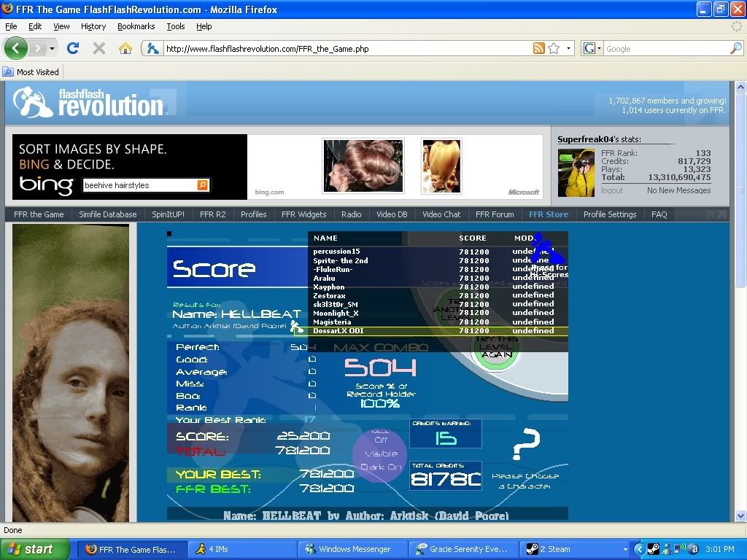Screen dimensions: 747x560
Task: Click the question mark character chooser
Action: point(525,443)
